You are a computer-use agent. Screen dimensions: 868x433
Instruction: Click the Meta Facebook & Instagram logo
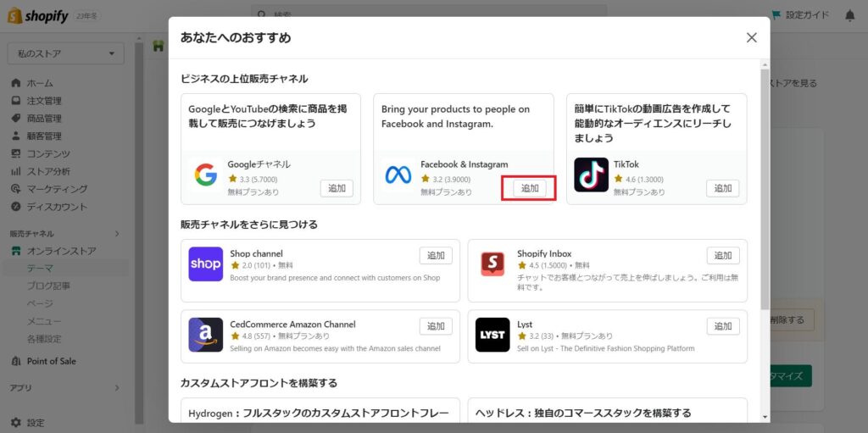point(398,175)
